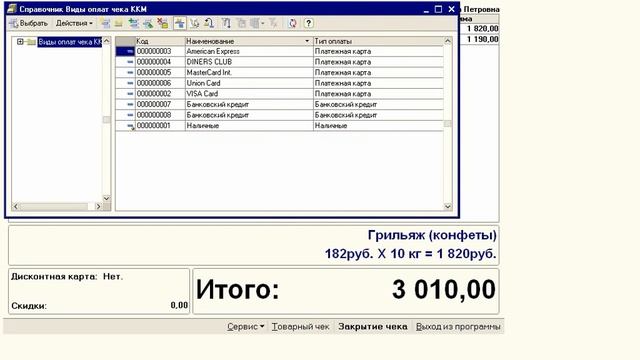This screenshot has height=360, width=640.
Task: Select the American Express name cell
Action: (249, 51)
